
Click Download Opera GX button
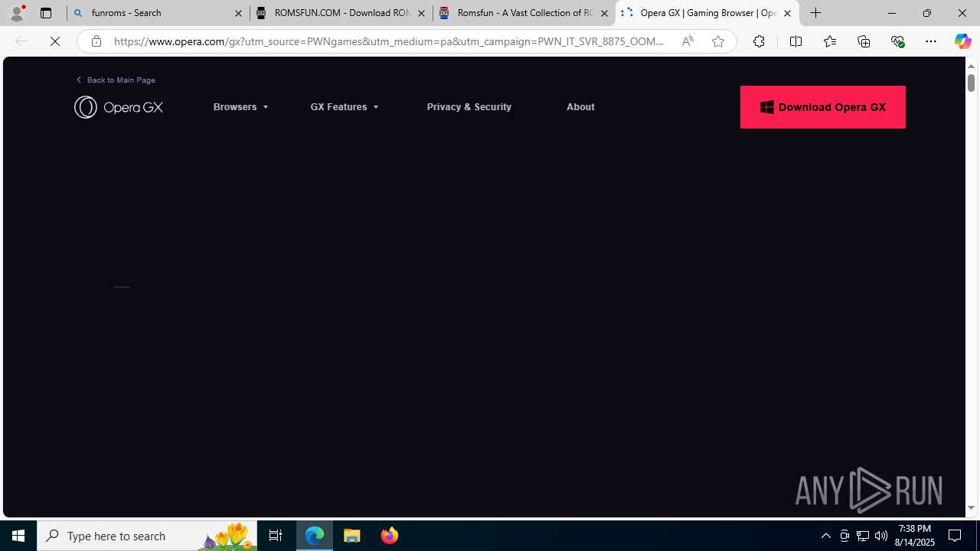pyautogui.click(x=823, y=107)
